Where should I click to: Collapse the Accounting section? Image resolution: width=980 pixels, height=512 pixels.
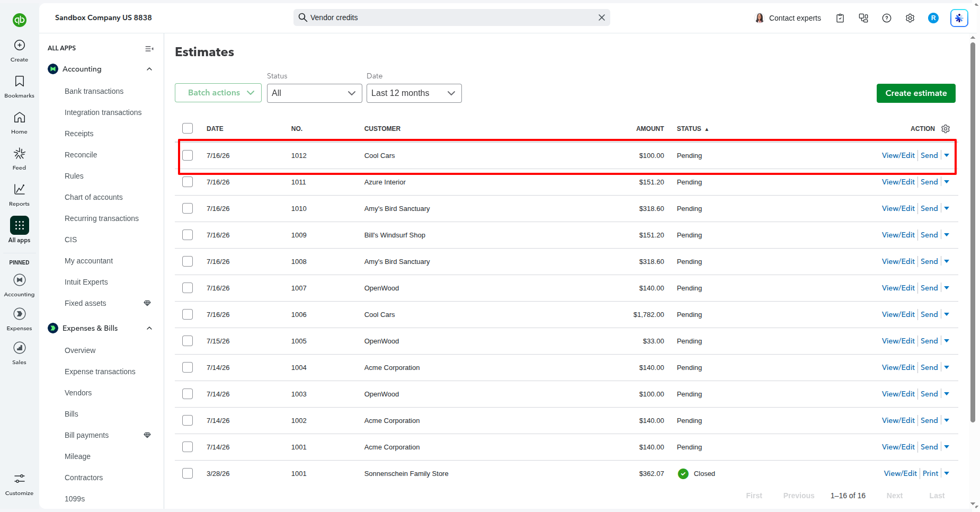(149, 69)
